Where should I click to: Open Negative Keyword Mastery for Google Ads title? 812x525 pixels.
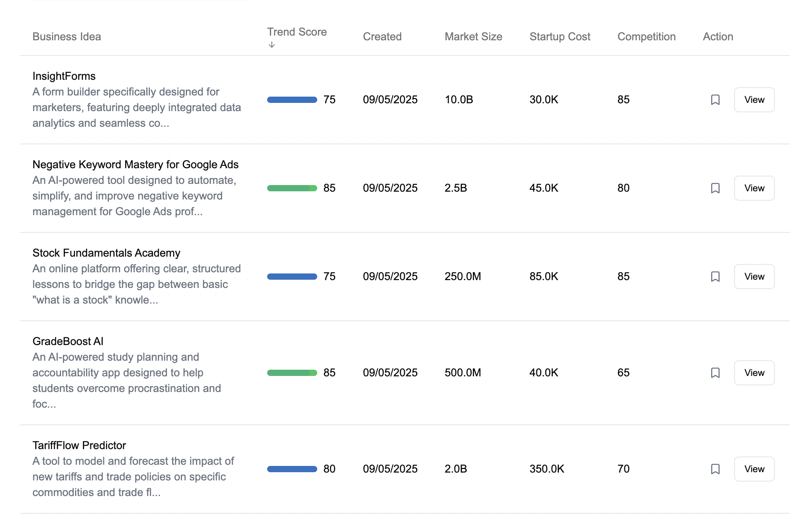point(135,165)
